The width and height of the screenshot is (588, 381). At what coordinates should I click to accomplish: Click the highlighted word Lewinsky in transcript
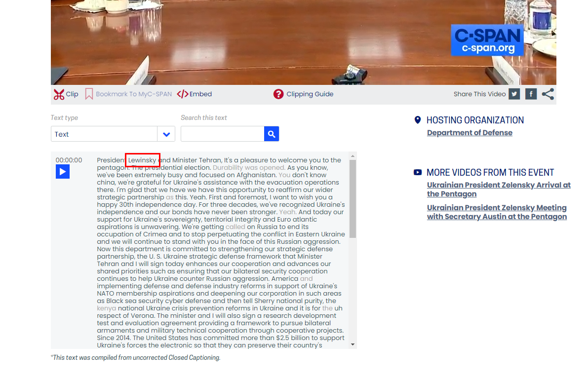(142, 160)
